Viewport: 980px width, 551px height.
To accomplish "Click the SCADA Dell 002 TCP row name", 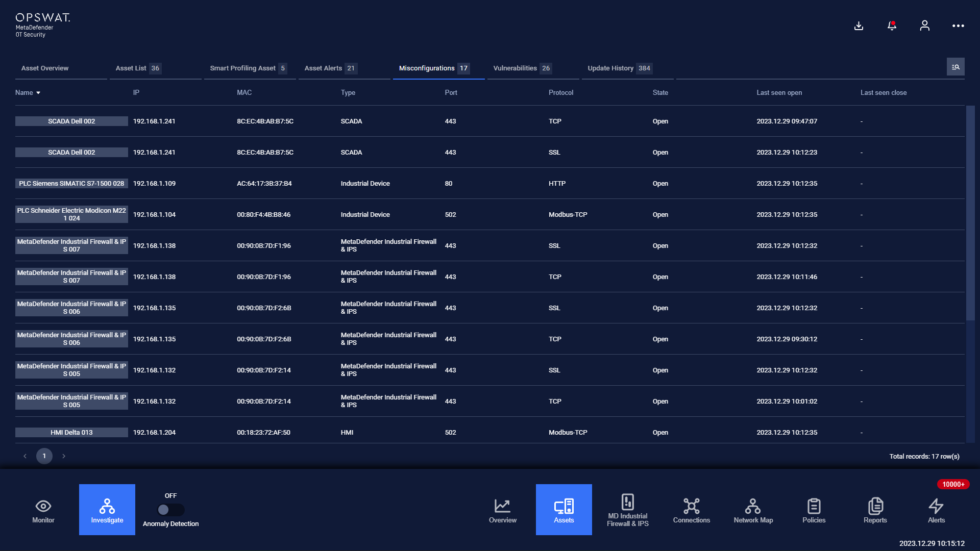I will pyautogui.click(x=71, y=121).
